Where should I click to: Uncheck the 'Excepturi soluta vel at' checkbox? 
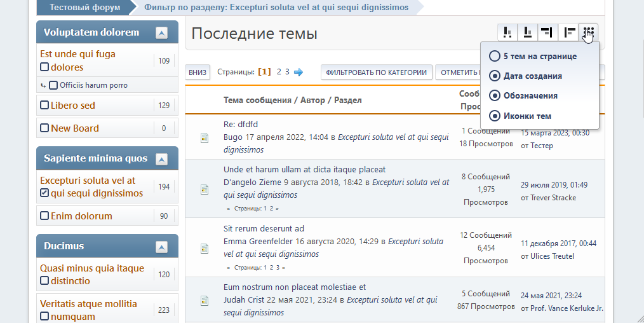[x=44, y=193]
